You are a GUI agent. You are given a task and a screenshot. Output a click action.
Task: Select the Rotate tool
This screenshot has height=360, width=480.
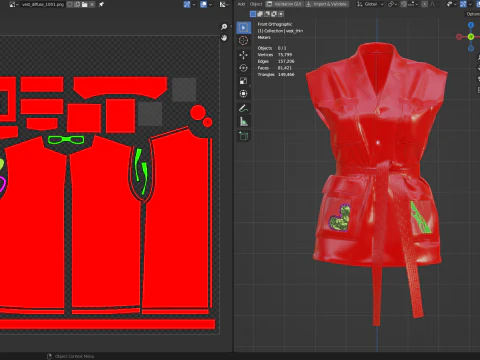coord(244,68)
